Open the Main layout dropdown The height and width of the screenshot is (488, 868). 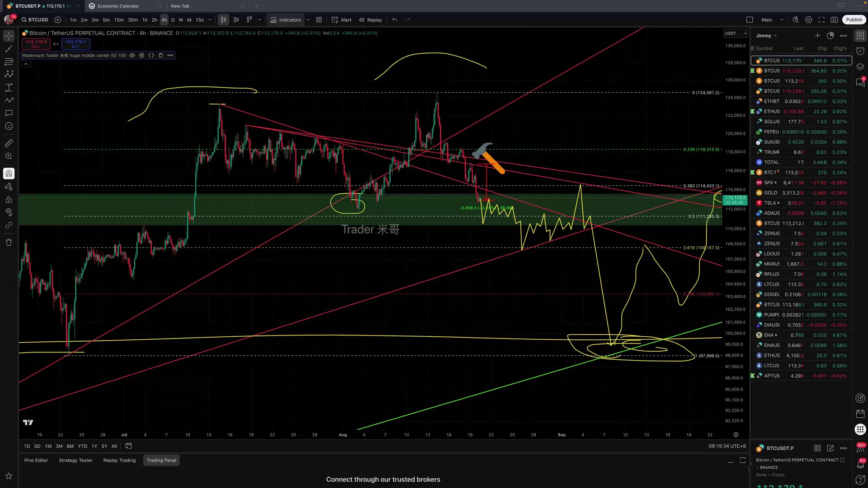(x=772, y=20)
